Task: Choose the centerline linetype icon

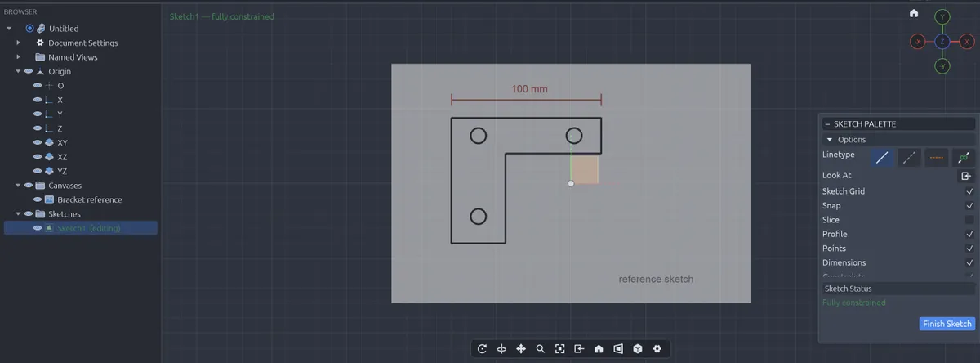Action: click(x=938, y=158)
